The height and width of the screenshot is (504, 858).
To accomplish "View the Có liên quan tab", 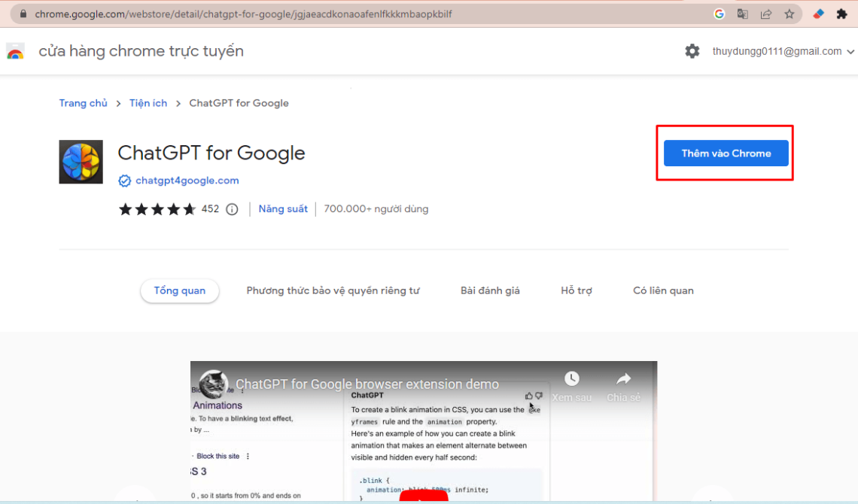I will 663,290.
